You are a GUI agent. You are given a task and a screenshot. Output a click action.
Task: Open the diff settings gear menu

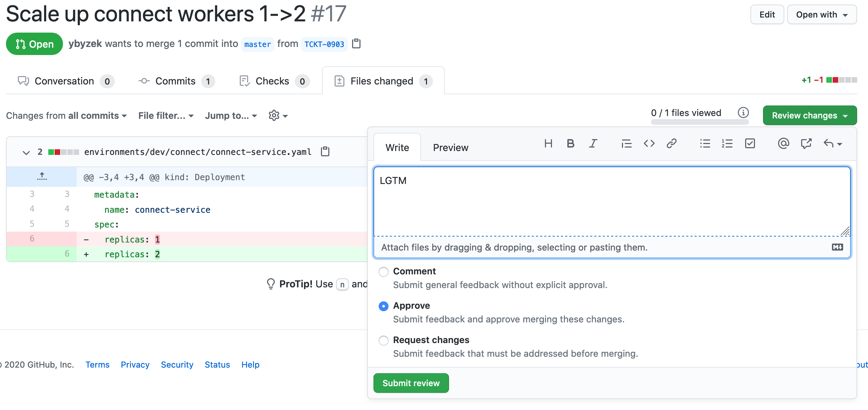point(278,115)
